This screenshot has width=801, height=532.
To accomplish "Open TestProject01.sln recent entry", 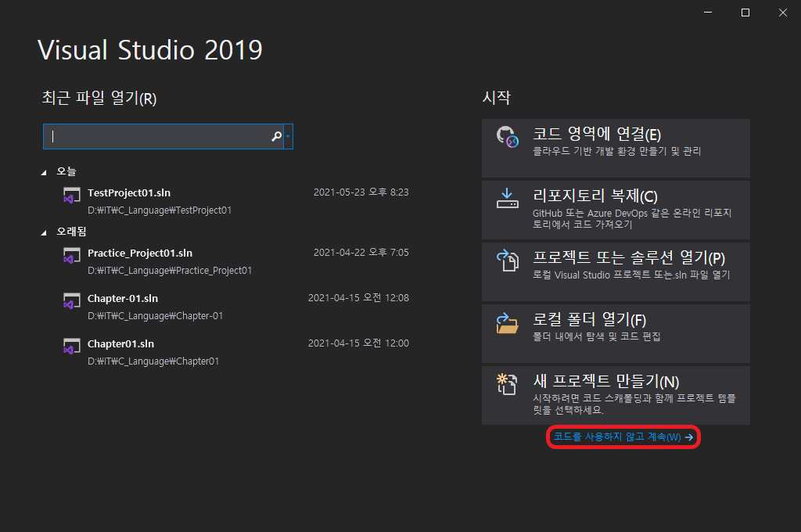I will pos(235,201).
